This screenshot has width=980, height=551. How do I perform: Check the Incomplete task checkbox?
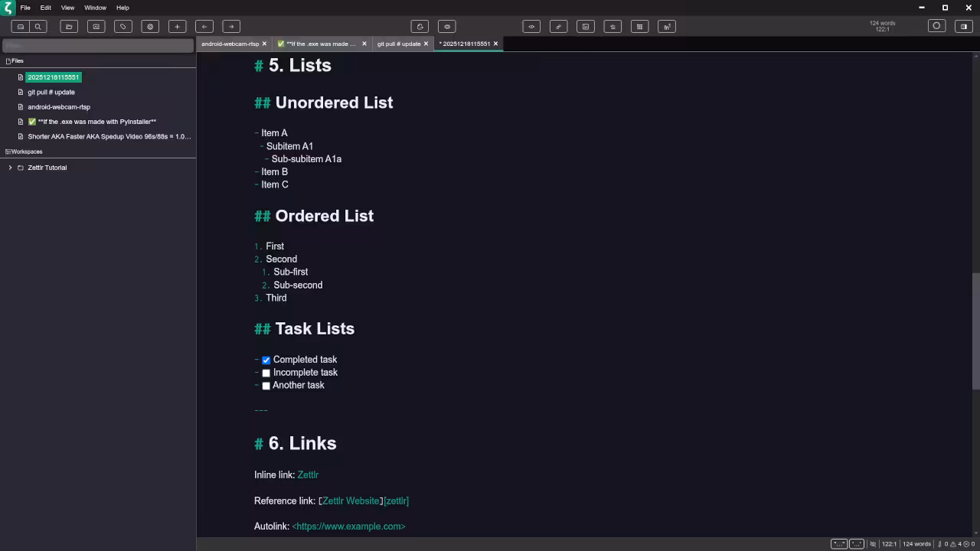[x=266, y=373]
